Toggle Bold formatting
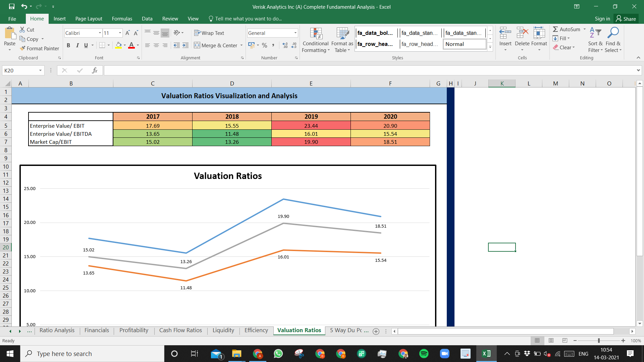Image resolution: width=644 pixels, height=362 pixels. pos(68,45)
